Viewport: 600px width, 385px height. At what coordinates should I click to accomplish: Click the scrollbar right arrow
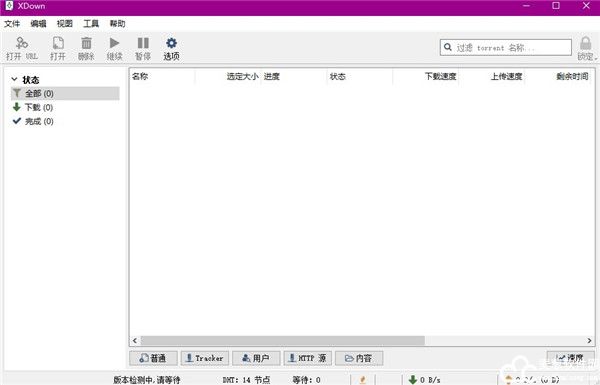pyautogui.click(x=589, y=340)
